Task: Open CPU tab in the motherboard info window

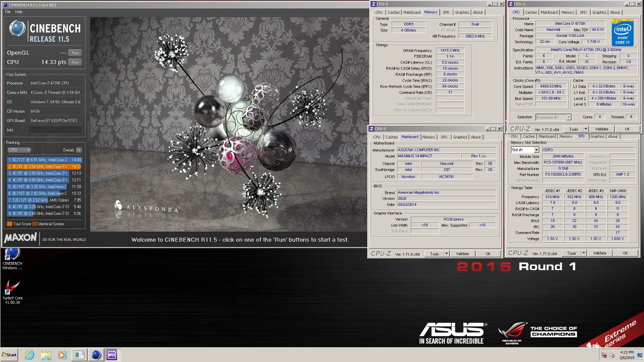Action: 377,137
